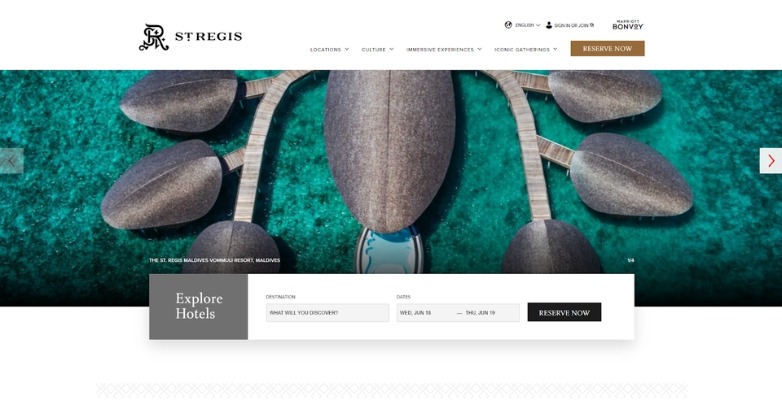Screen dimensions: 782x410
Task: Open the Sign In or Join link
Action: pyautogui.click(x=572, y=25)
